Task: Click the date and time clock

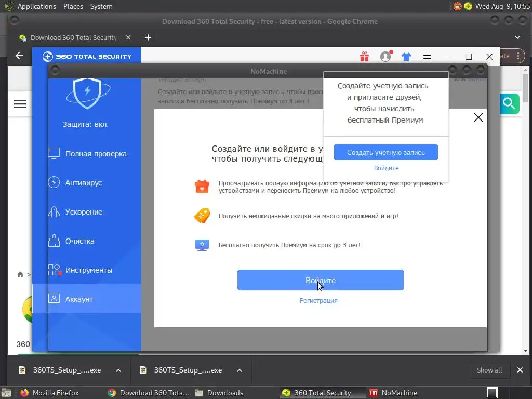Action: [x=502, y=6]
